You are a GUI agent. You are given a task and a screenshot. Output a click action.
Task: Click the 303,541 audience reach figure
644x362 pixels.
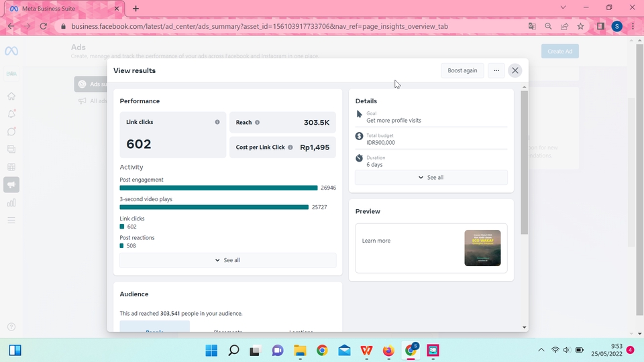[170, 314]
